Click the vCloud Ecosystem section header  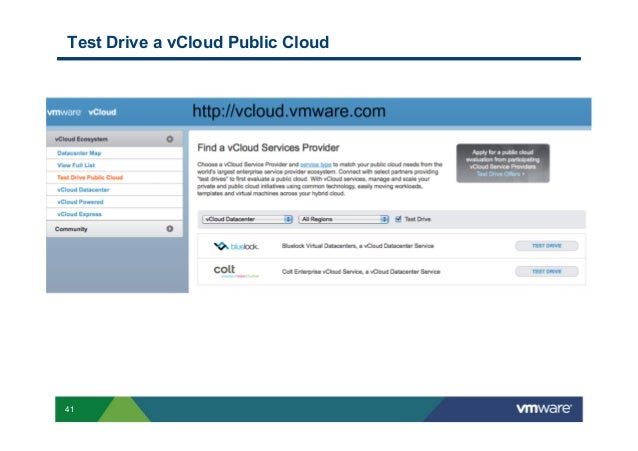pos(114,139)
